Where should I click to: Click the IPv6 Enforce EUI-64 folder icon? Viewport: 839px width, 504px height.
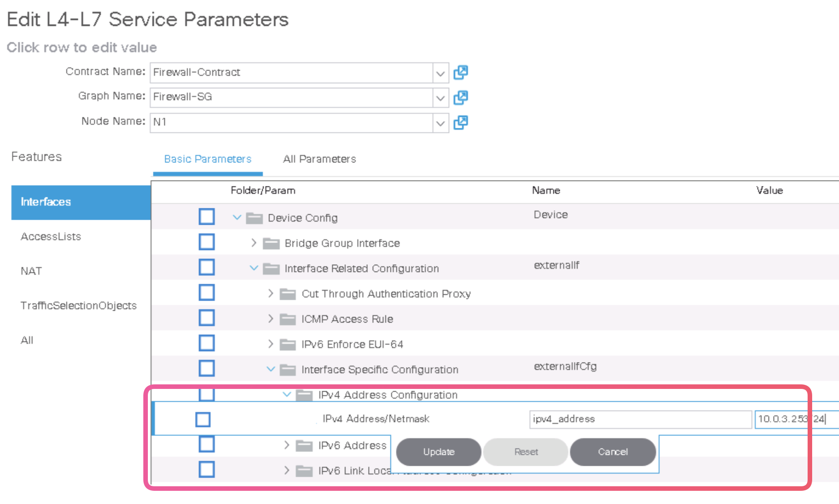pyautogui.click(x=288, y=344)
